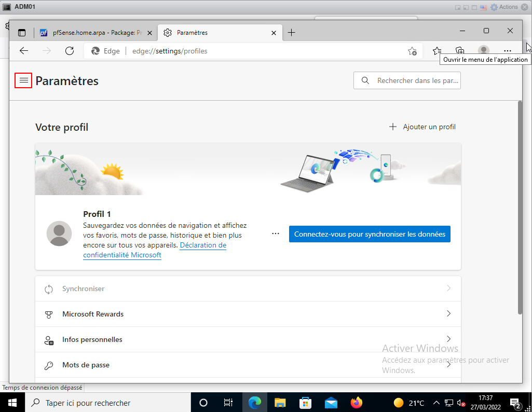Click Connectez-vous pour synchroniser les données
The height and width of the screenshot is (412, 532).
pyautogui.click(x=370, y=234)
